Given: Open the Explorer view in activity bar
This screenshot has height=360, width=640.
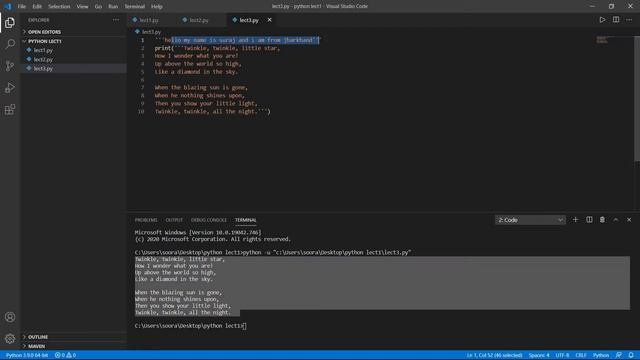Looking at the screenshot, I should pyautogui.click(x=10, y=22).
